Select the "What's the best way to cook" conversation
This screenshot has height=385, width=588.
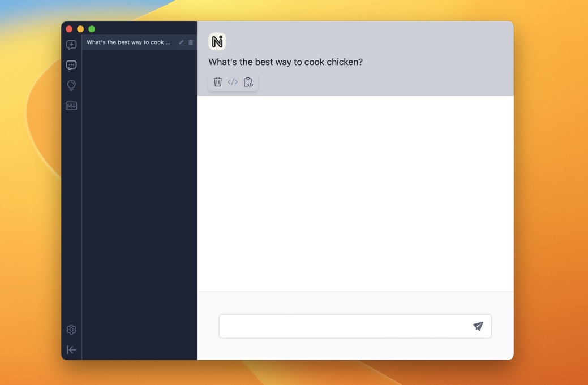[128, 42]
